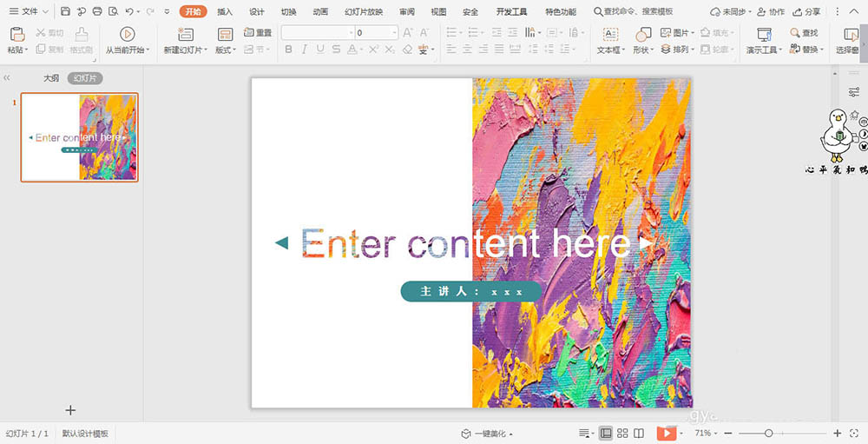Switch to the 幻灯片放映 tab
Screen dimensions: 868x444
pyautogui.click(x=364, y=11)
